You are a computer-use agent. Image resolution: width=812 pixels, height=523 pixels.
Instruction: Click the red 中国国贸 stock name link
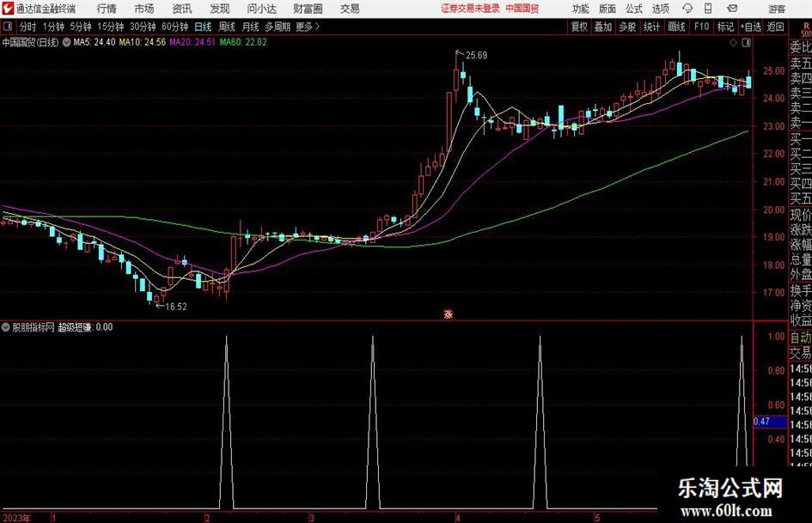tap(522, 9)
